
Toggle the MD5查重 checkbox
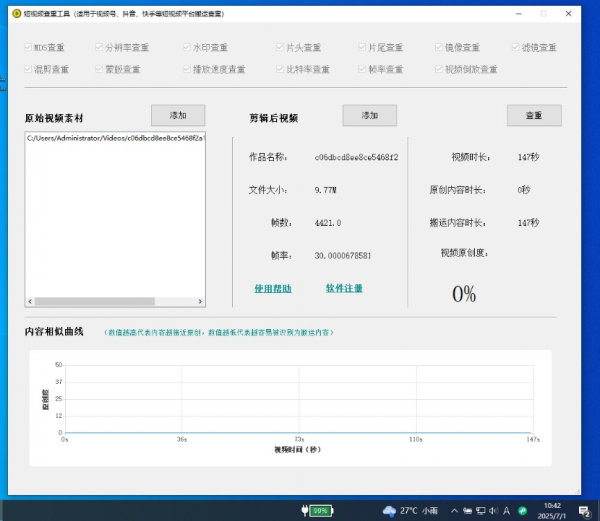pyautogui.click(x=28, y=47)
